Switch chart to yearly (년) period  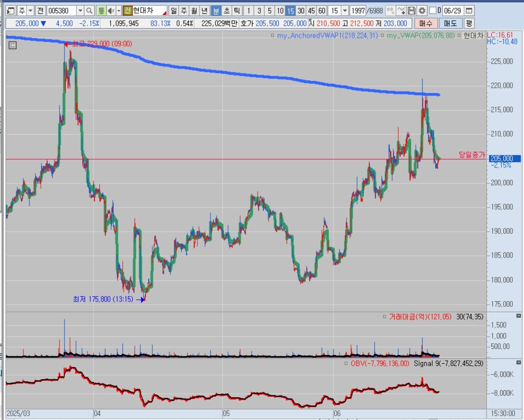205,11
